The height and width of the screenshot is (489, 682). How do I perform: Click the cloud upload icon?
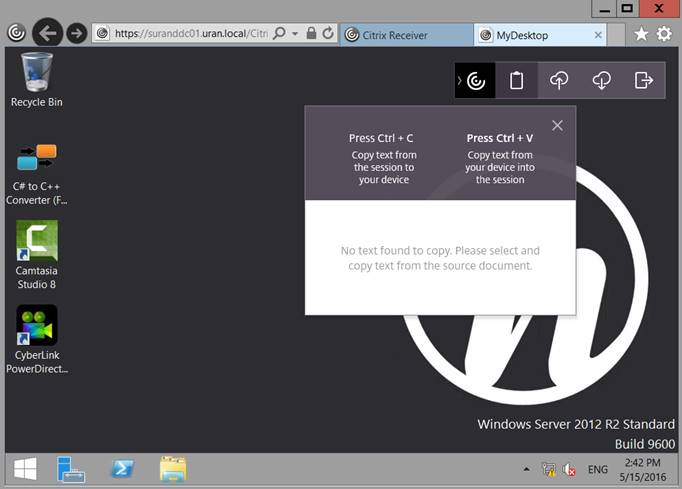[559, 80]
